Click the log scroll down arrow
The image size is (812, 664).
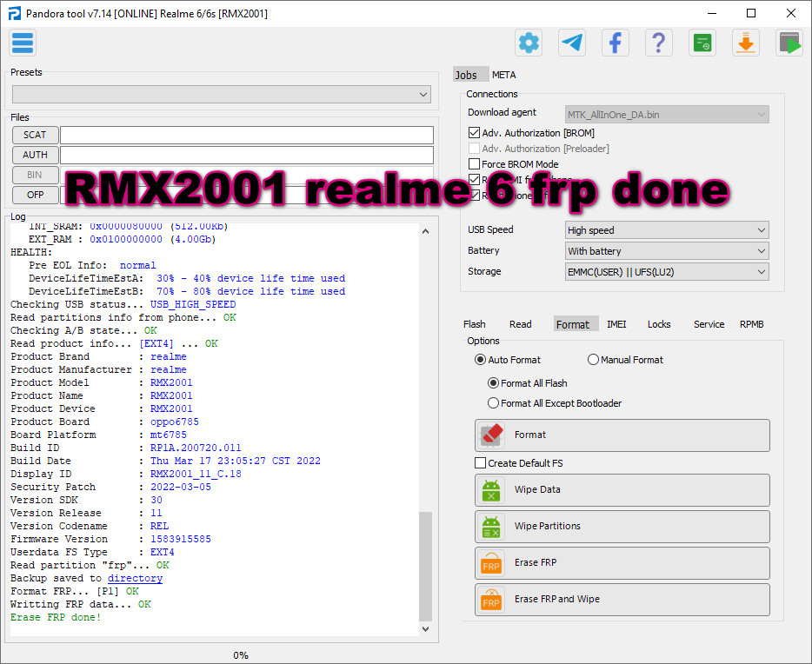coord(425,629)
